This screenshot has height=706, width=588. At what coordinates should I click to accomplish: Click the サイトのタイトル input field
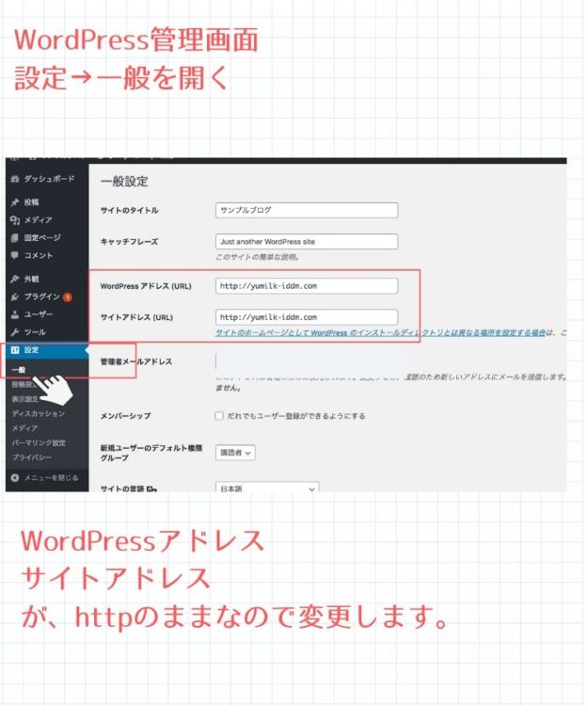tap(307, 210)
